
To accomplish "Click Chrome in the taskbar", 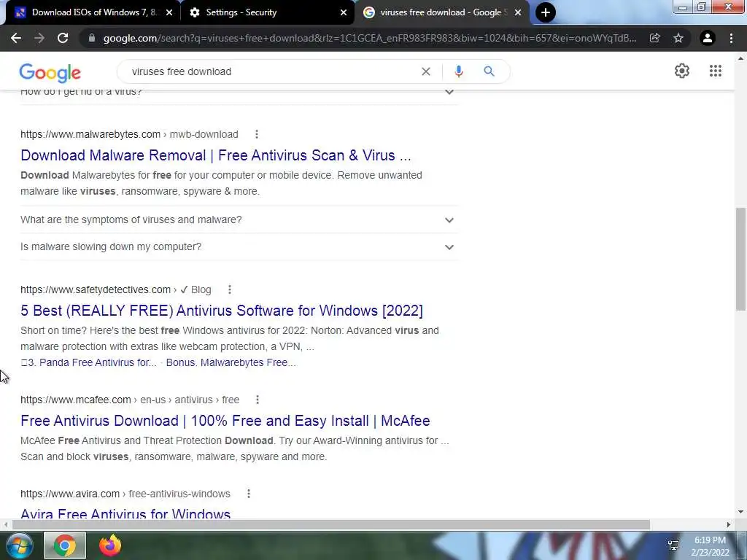I will click(65, 545).
